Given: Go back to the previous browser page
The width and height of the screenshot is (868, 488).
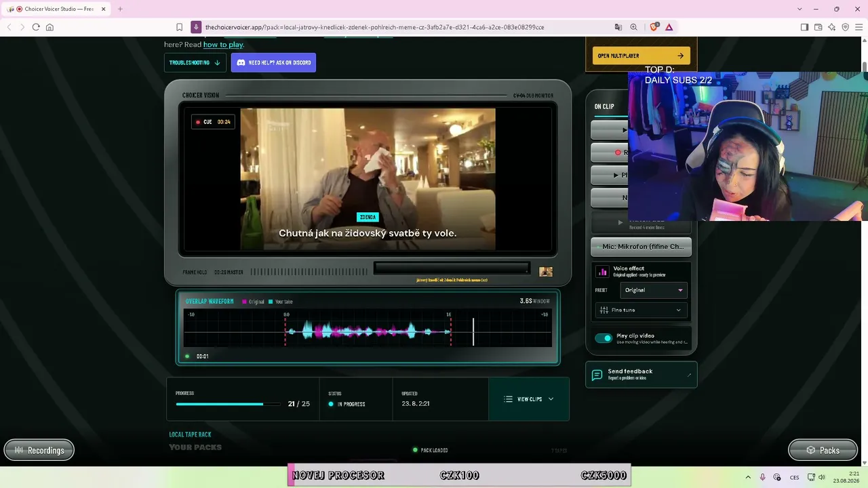Looking at the screenshot, I should point(9,27).
